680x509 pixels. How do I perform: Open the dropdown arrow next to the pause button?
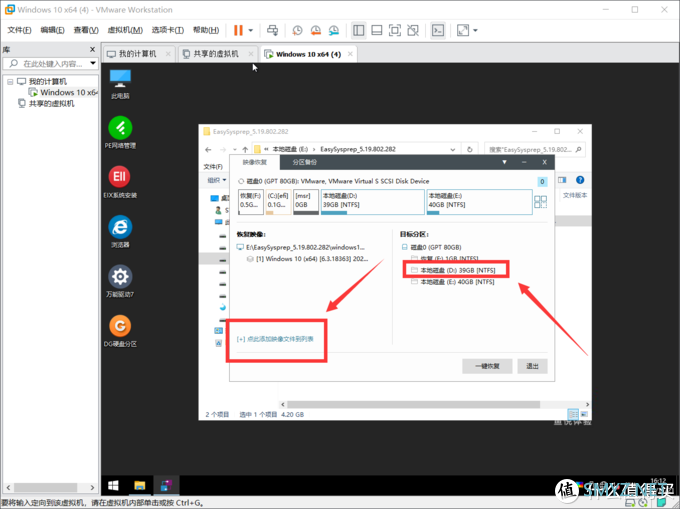251,30
